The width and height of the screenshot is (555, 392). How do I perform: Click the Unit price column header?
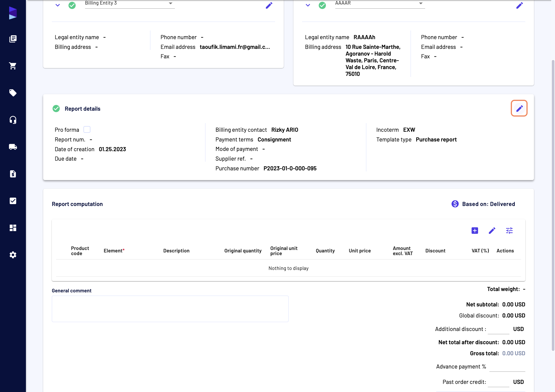(x=360, y=251)
